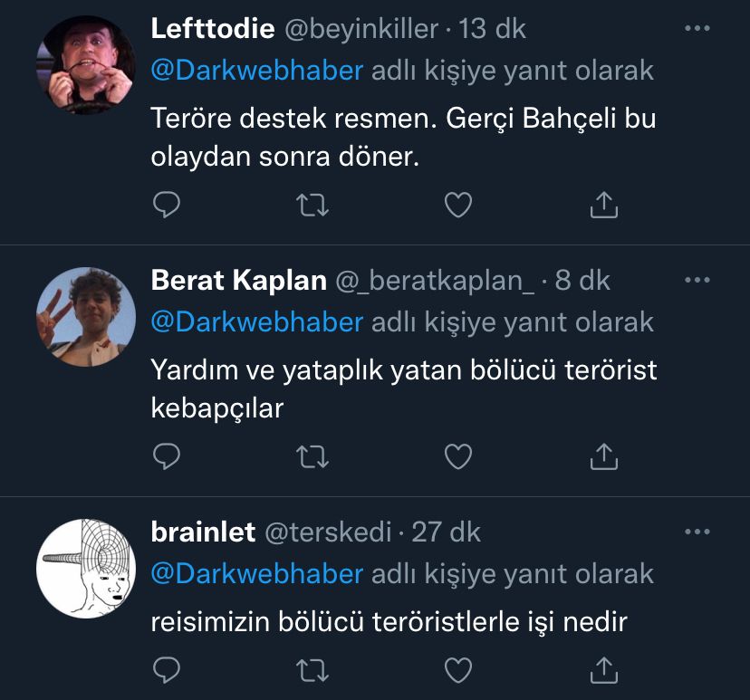Open Berat Kaplan's profile avatar
This screenshot has height=700, width=750.
(x=86, y=316)
